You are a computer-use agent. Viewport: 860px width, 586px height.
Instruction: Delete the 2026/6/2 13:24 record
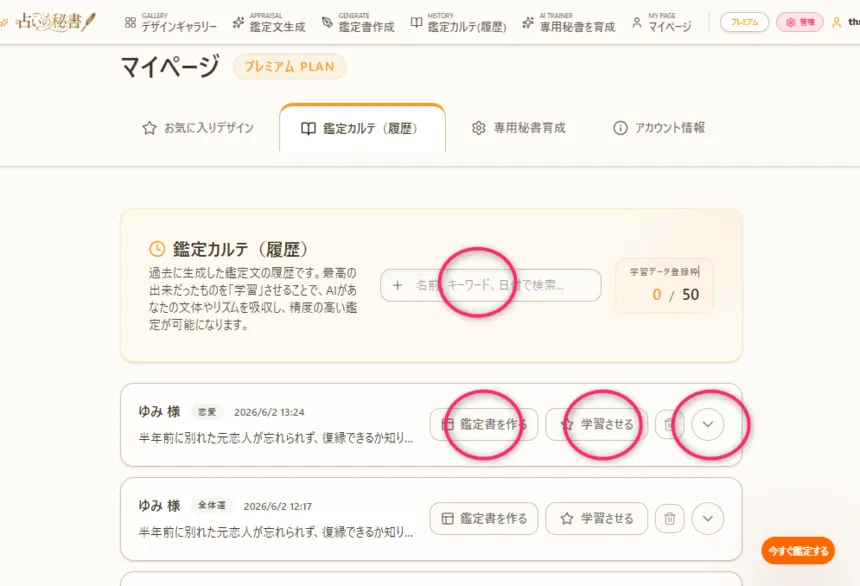coord(669,424)
